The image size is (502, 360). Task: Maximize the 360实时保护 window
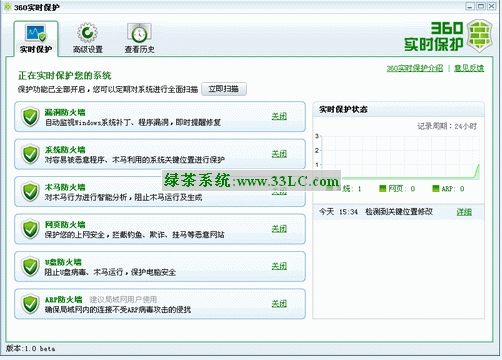(x=481, y=6)
